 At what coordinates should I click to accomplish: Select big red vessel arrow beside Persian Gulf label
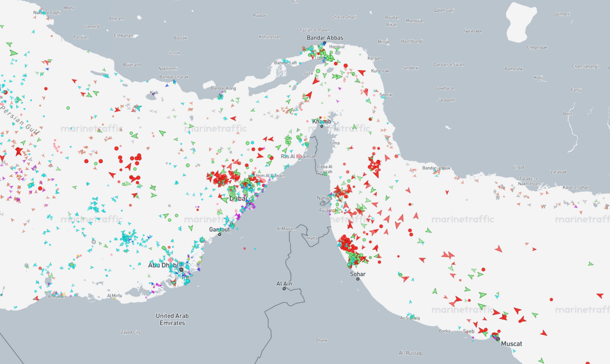pyautogui.click(x=19, y=151)
